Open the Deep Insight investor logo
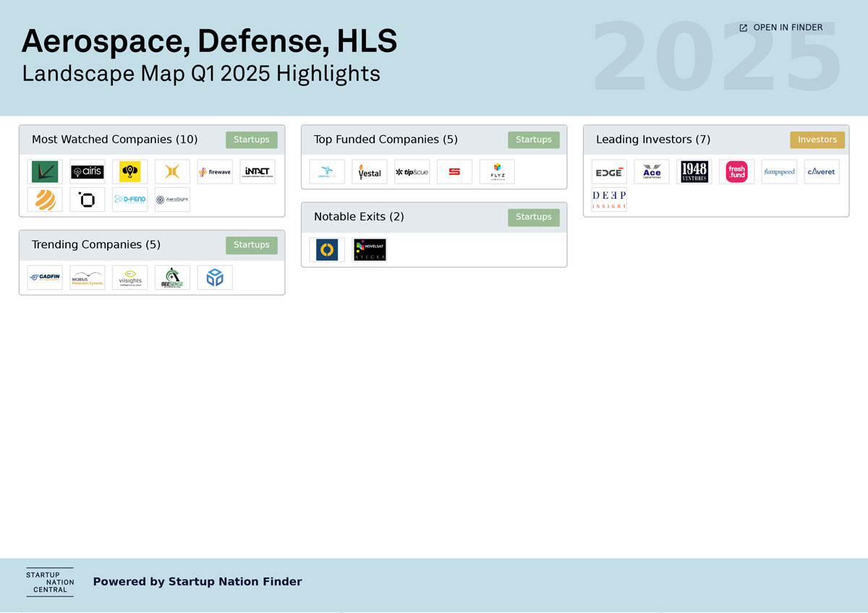Screen dimensions: 868x613 click(x=609, y=200)
